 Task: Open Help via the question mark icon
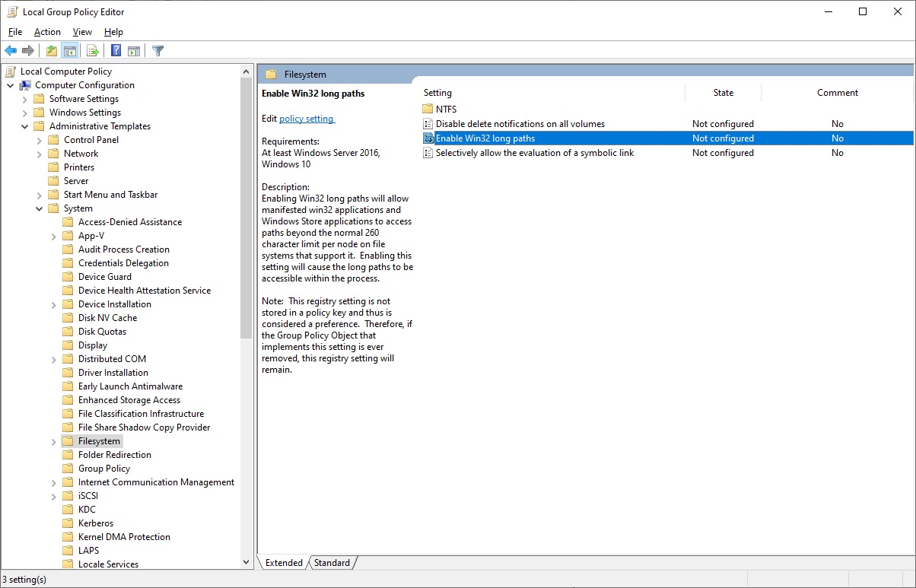pos(116,51)
